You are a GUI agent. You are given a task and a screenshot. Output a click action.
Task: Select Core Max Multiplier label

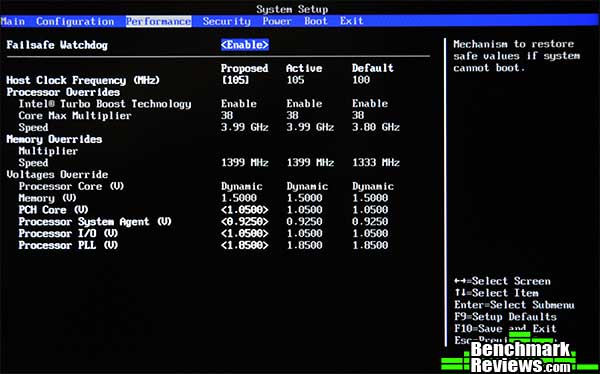click(x=75, y=116)
